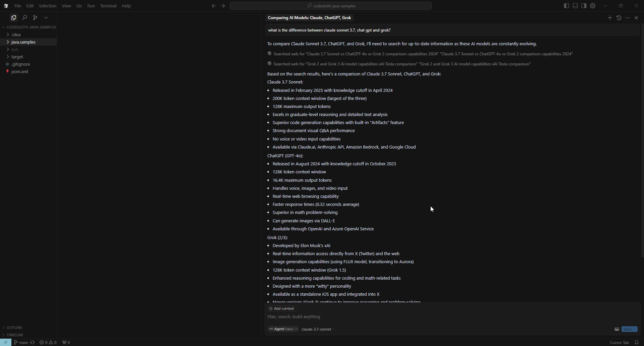Click the second web search globe icon

269,64
